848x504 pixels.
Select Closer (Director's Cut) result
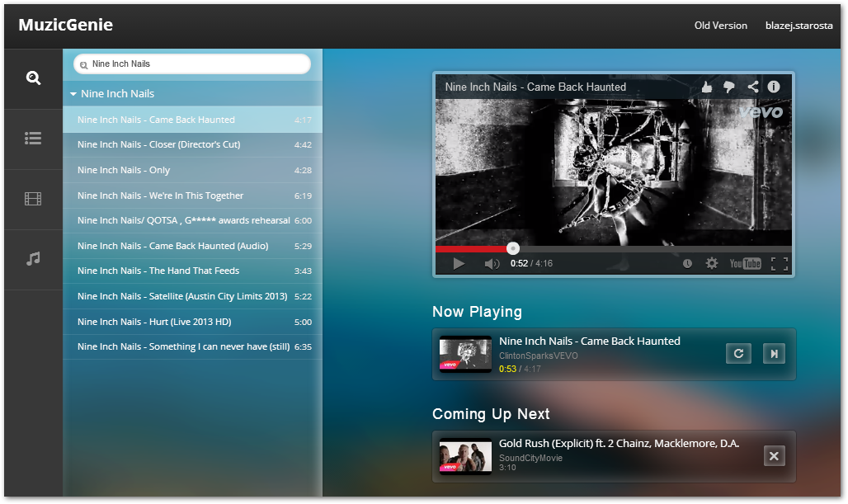tap(192, 145)
